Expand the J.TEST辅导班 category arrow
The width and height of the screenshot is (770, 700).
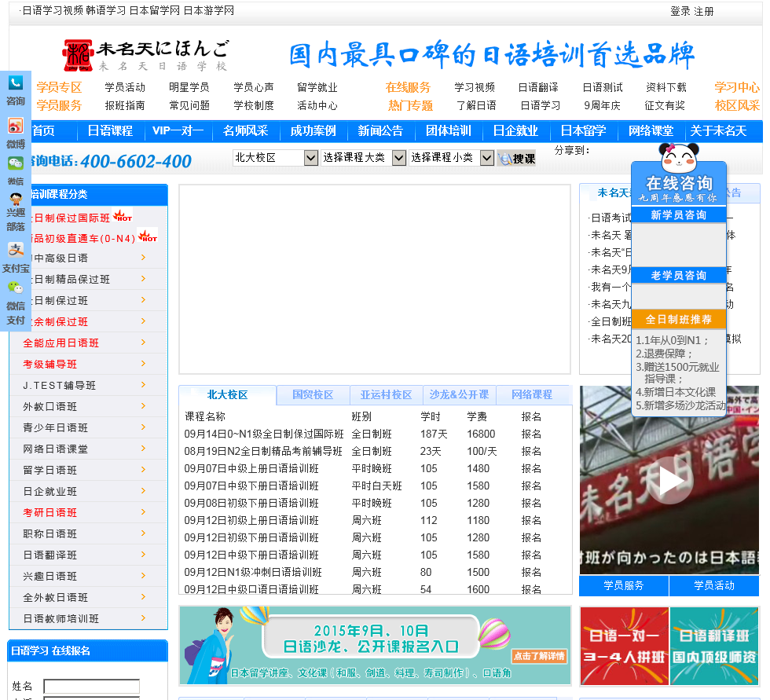click(x=143, y=384)
